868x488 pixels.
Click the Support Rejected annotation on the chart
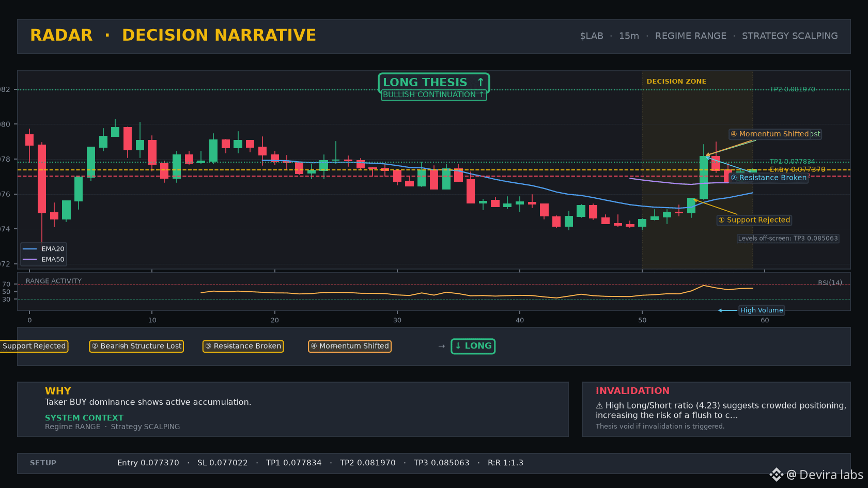[x=754, y=220]
